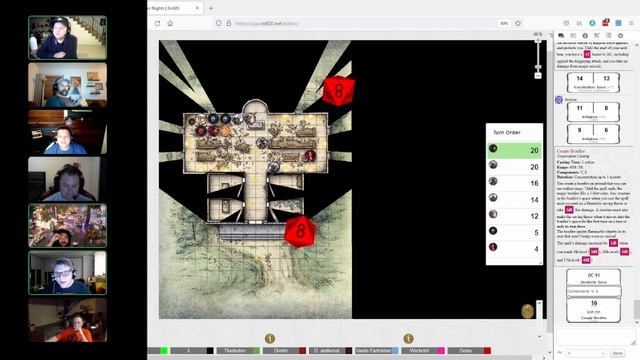Click gold badge above Dimitri tag
The width and height of the screenshot is (640, 360).
pyautogui.click(x=270, y=338)
